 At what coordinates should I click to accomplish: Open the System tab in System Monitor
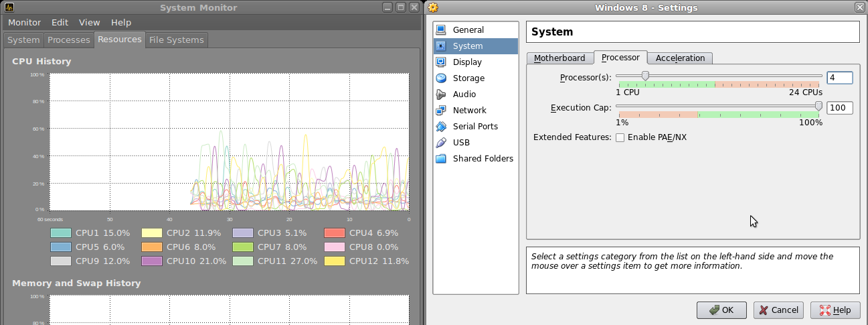(x=23, y=40)
